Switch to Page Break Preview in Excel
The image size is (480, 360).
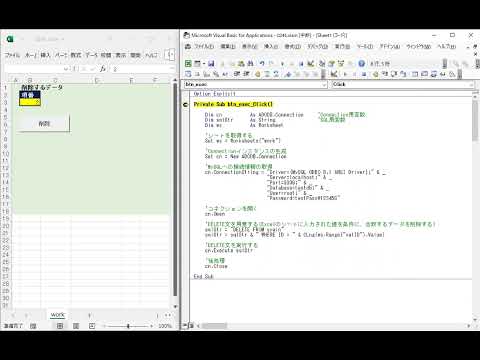pos(92,326)
